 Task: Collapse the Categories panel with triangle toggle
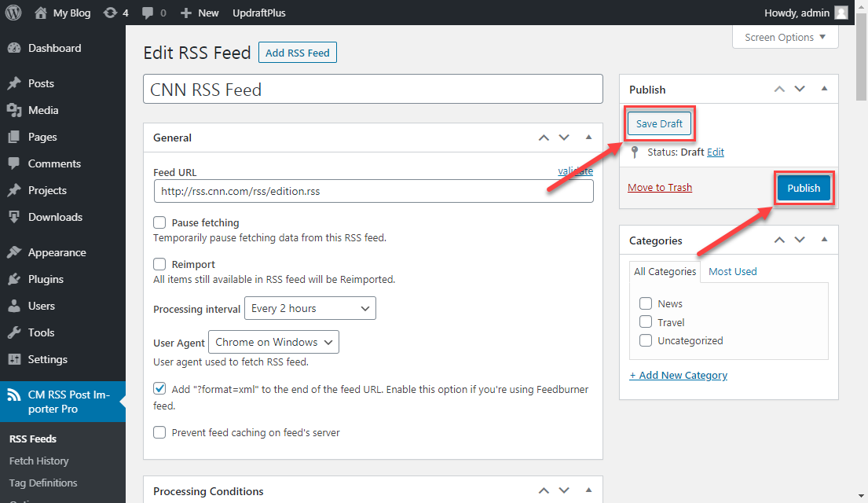coord(824,239)
